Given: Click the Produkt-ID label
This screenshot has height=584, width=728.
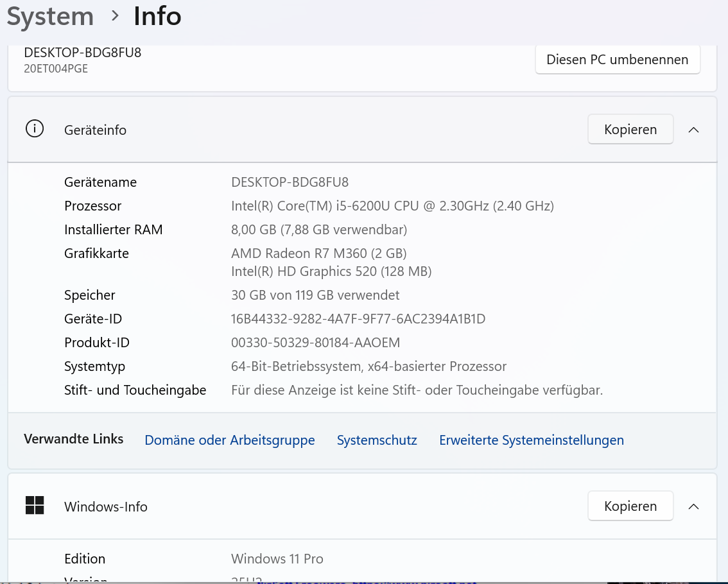Looking at the screenshot, I should (96, 342).
